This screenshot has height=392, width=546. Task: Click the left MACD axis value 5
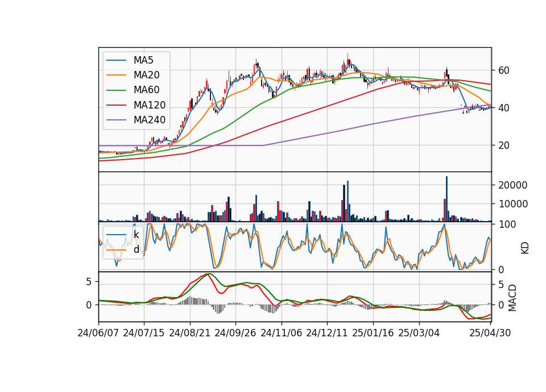(89, 282)
